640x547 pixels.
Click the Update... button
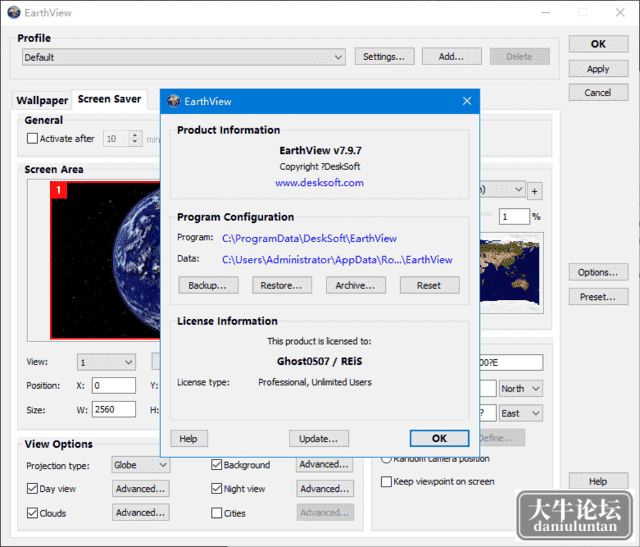point(319,439)
